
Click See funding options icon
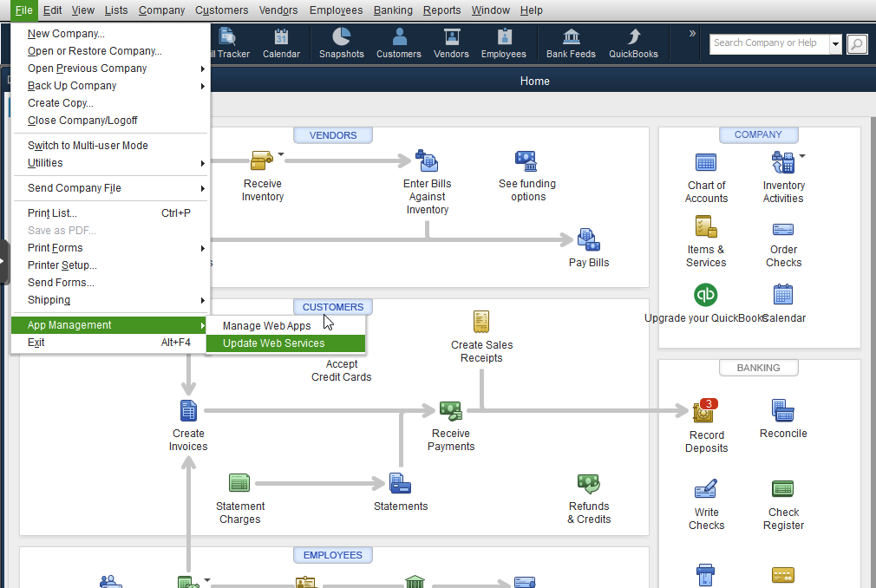point(526,160)
